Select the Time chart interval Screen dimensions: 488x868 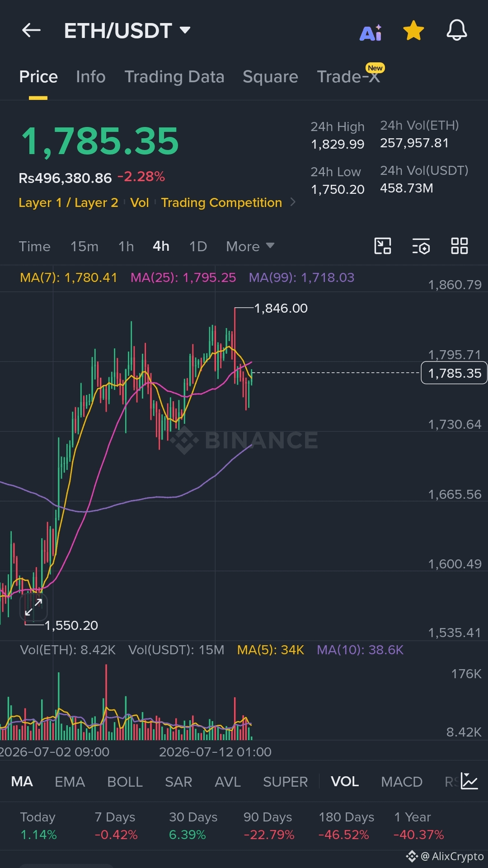35,246
